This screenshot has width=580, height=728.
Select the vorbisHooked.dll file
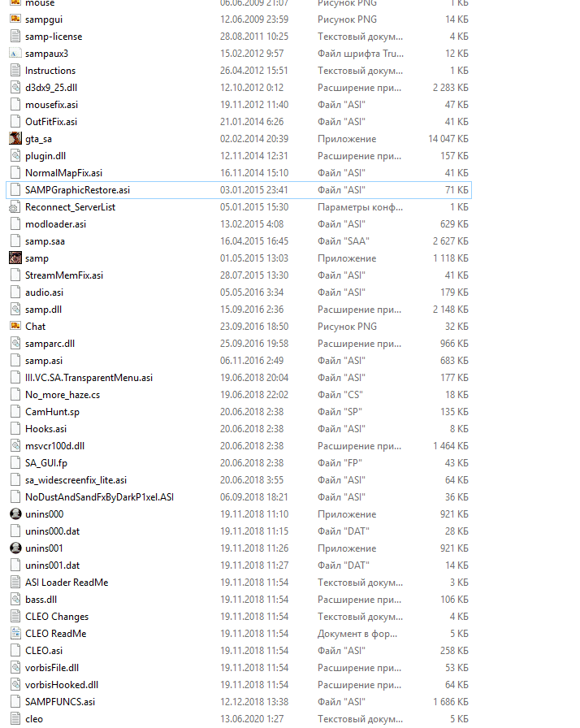pos(61,685)
